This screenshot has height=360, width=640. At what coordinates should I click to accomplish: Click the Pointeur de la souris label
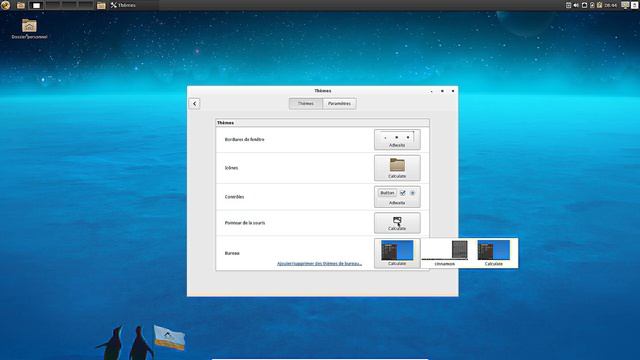pyautogui.click(x=245, y=223)
